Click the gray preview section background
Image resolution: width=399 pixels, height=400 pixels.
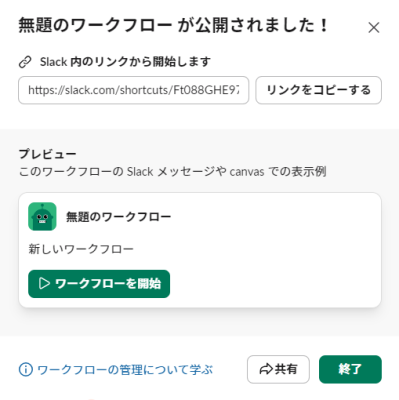pyautogui.click(x=200, y=322)
